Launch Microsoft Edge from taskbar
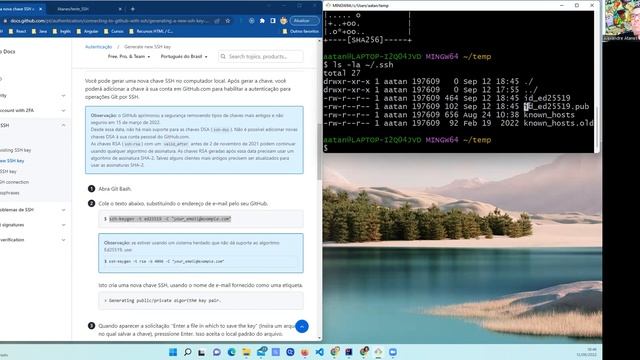The width and height of the screenshot is (640, 360). (231, 352)
